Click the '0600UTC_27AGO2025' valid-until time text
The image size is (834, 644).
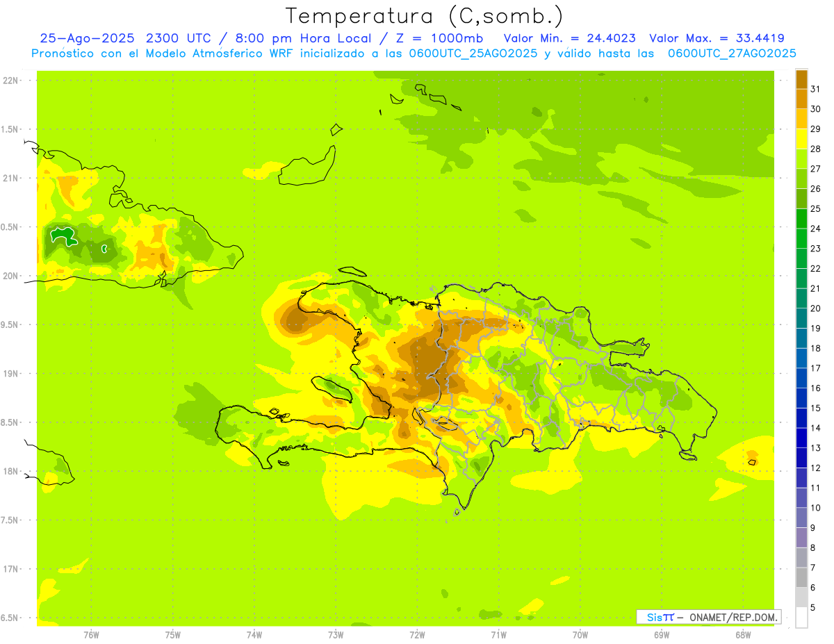[732, 53]
